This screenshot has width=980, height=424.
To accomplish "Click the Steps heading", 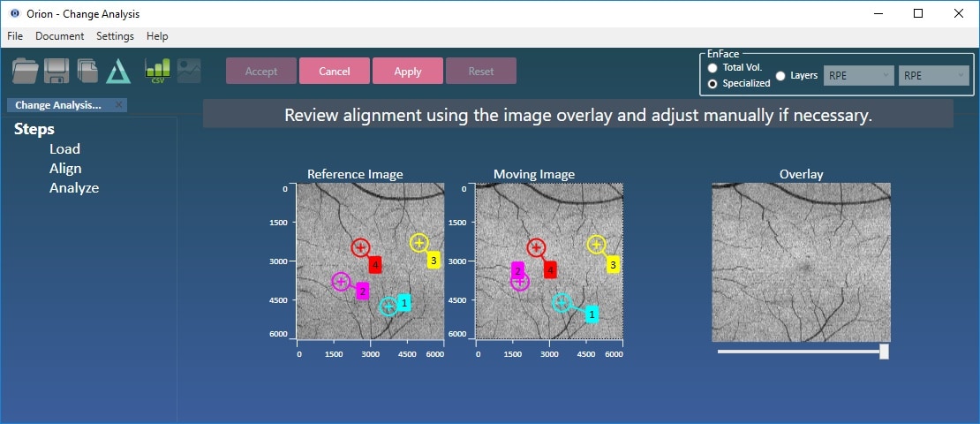I will (x=34, y=130).
